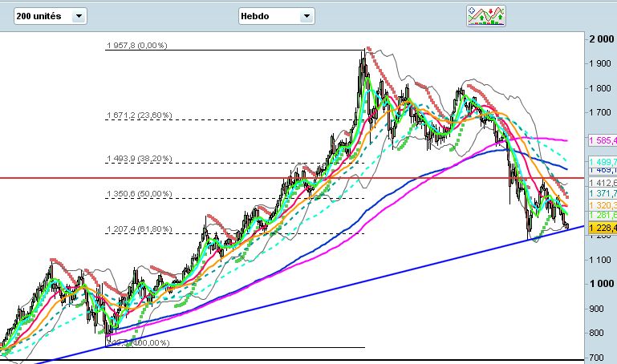Click the cyan 1 499,7 price tag
Image resolution: width=617 pixels, height=364 pixels.
(602, 160)
